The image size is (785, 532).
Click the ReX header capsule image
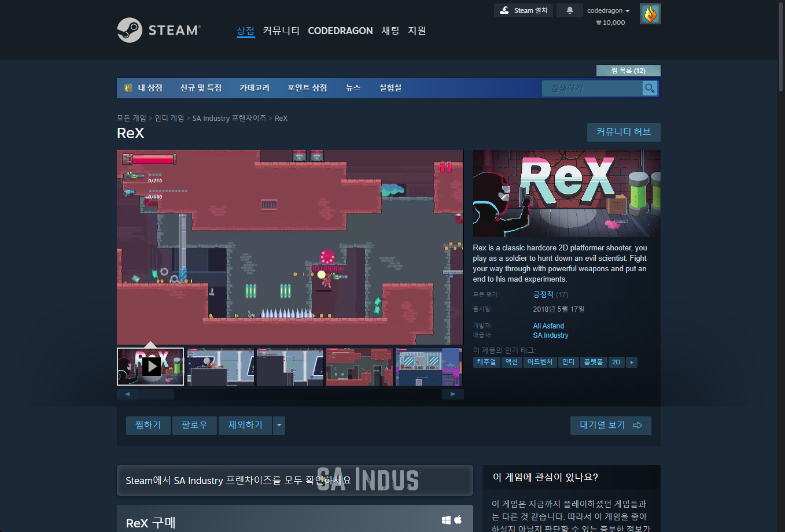pos(567,193)
